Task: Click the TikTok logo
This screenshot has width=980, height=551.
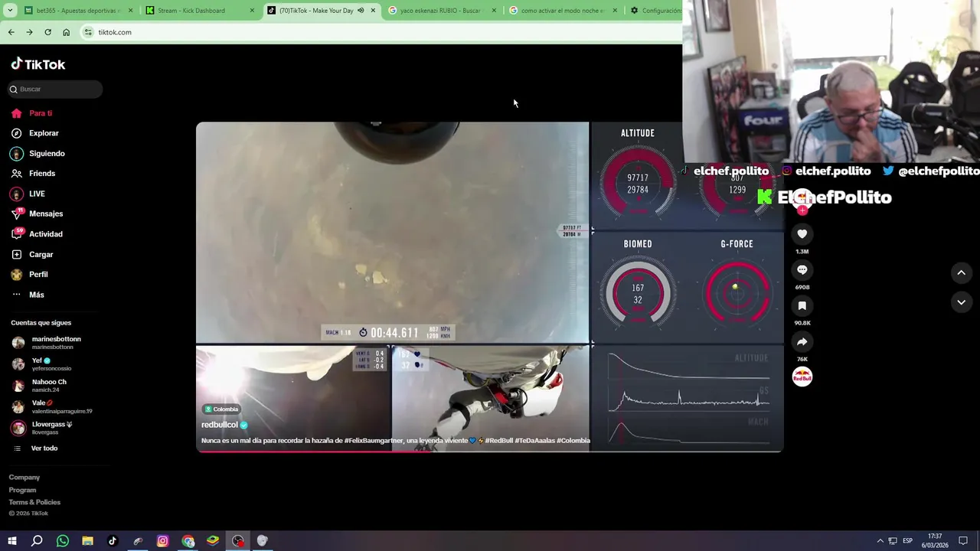Action: (x=38, y=64)
